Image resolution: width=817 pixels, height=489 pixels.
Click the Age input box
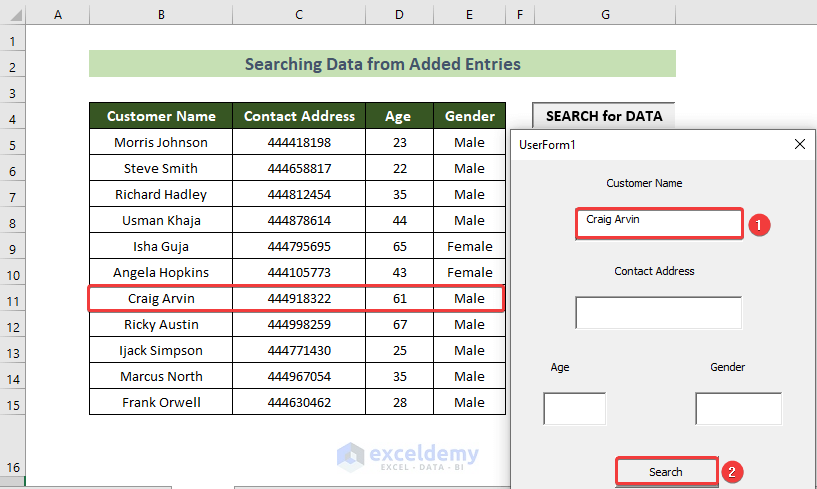click(x=574, y=408)
